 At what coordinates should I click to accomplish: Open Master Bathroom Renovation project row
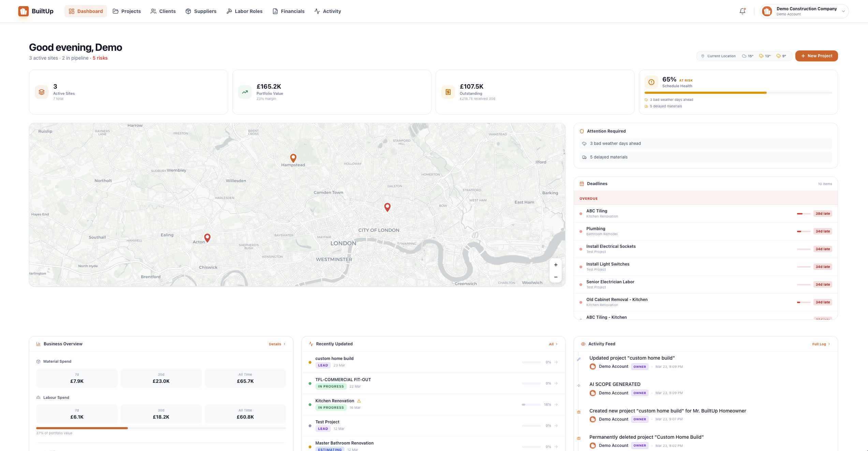point(433,444)
